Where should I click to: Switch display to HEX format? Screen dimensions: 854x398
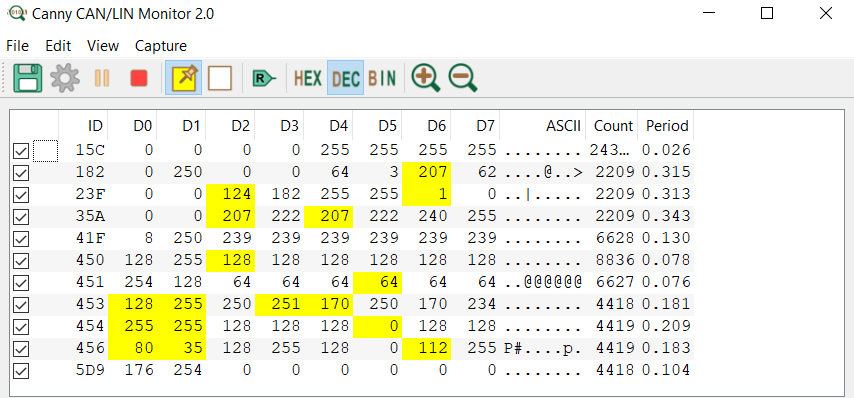308,78
